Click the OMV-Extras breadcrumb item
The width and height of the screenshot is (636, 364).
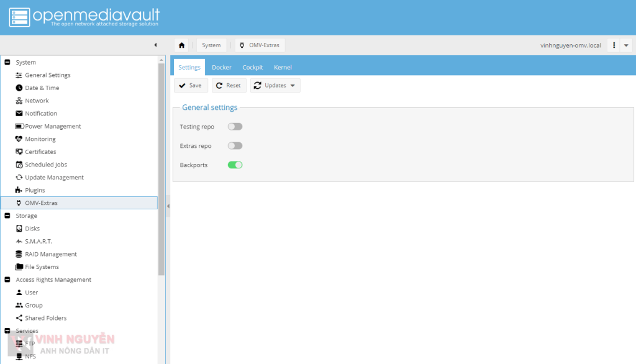point(260,45)
